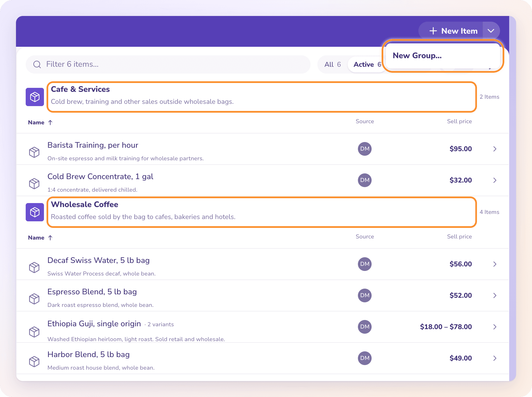Sort Cafe & Services list by Name
This screenshot has height=397, width=532.
click(x=40, y=122)
